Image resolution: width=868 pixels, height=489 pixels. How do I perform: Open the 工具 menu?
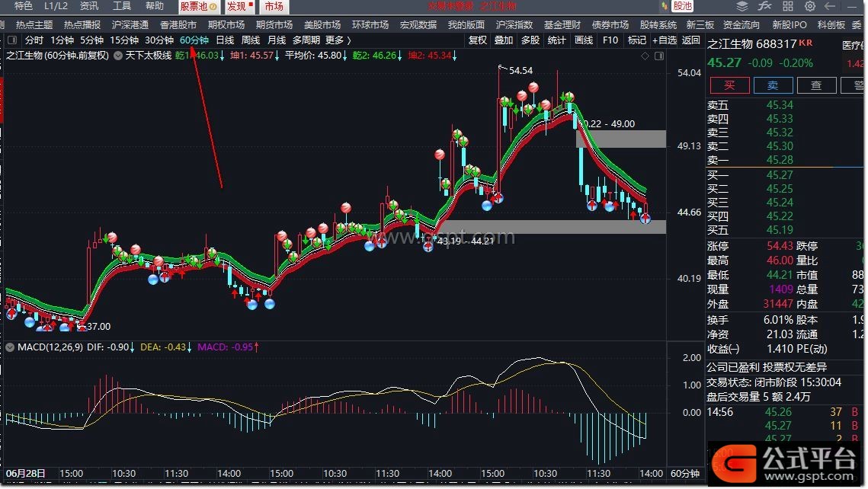tap(122, 6)
